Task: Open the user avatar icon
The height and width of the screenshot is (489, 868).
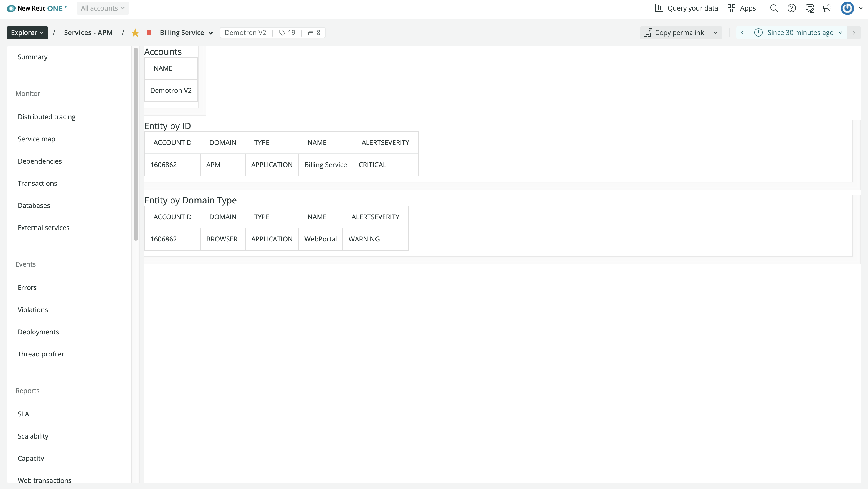Action: click(x=847, y=8)
